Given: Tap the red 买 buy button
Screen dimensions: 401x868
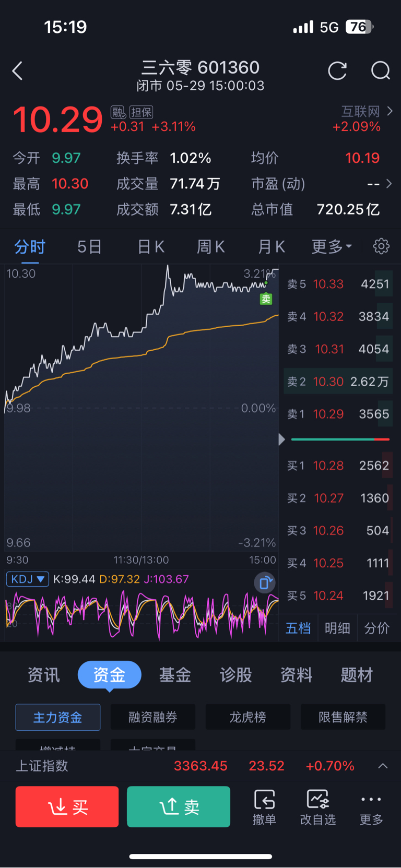Looking at the screenshot, I should (x=67, y=807).
